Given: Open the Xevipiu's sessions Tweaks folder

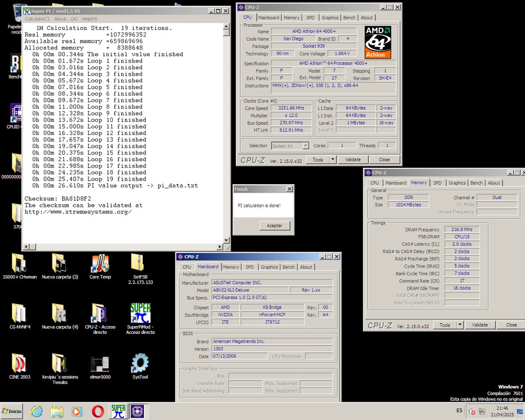Looking at the screenshot, I should point(60,369).
